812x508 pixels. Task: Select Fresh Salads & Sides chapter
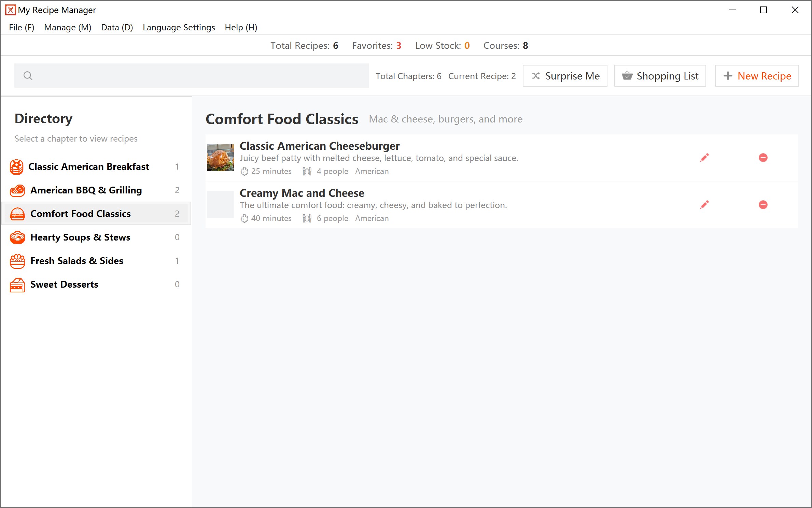[x=96, y=261]
